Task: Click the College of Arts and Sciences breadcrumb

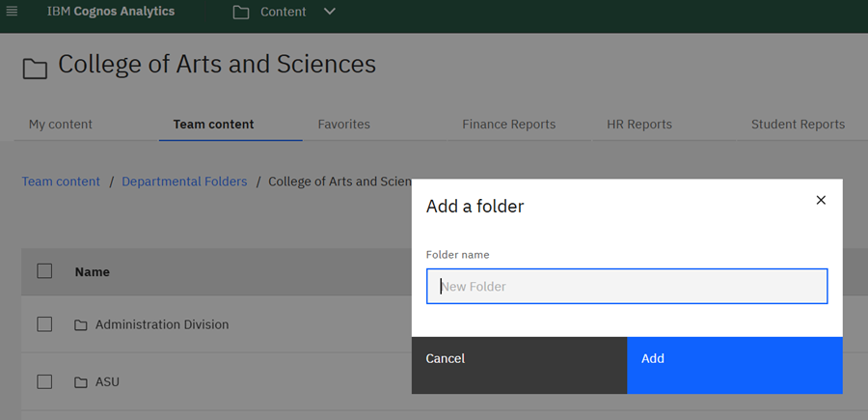Action: pyautogui.click(x=339, y=182)
